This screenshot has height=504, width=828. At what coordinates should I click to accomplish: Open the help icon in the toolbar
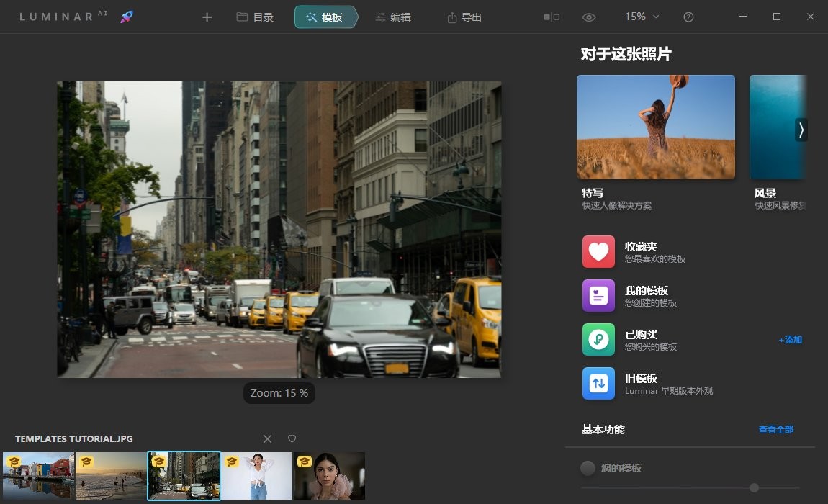coord(688,17)
